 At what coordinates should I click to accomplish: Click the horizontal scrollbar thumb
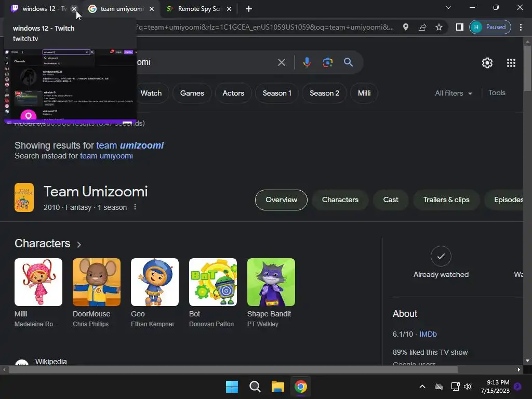[233, 370]
